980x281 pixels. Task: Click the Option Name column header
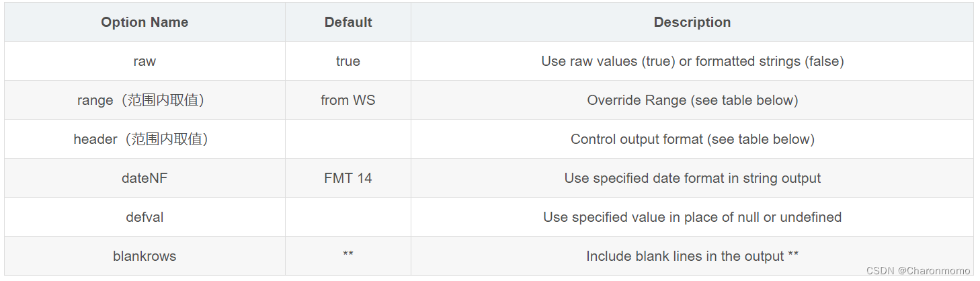pyautogui.click(x=145, y=22)
